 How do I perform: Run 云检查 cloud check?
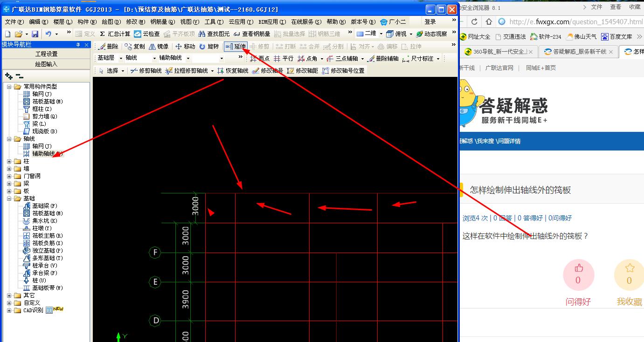147,34
